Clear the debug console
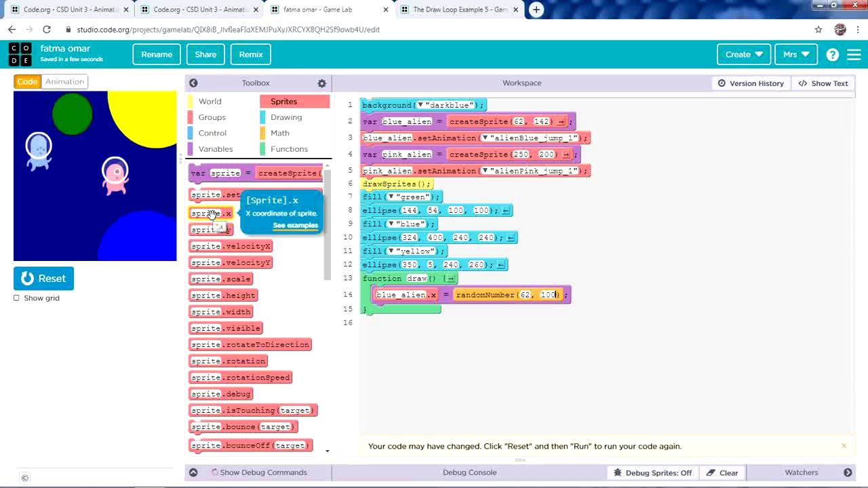Image resolution: width=868 pixels, height=488 pixels. pos(722,472)
